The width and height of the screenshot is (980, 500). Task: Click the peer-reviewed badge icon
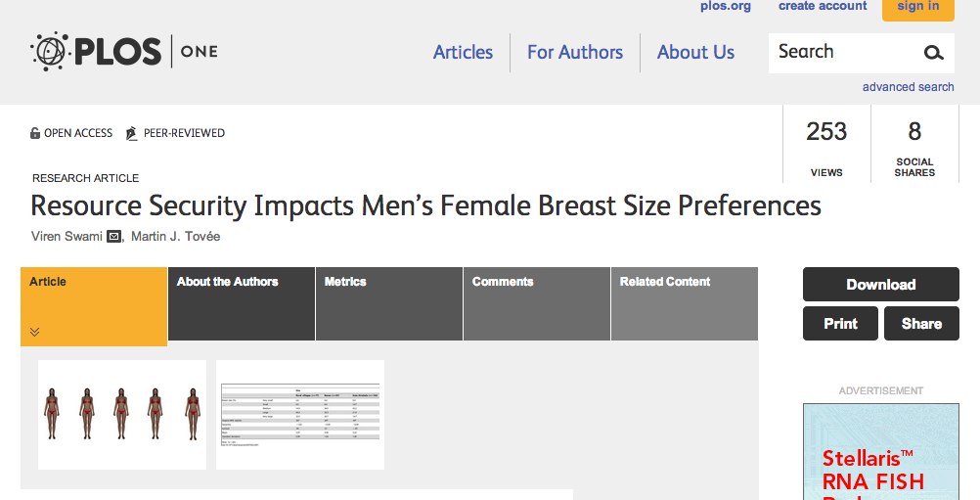pyautogui.click(x=131, y=133)
